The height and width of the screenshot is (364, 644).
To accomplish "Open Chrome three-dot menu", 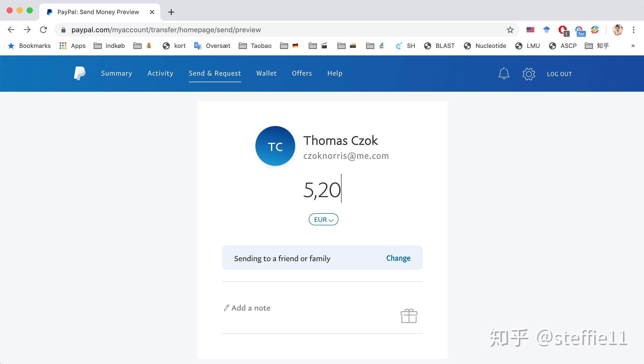I will click(633, 30).
